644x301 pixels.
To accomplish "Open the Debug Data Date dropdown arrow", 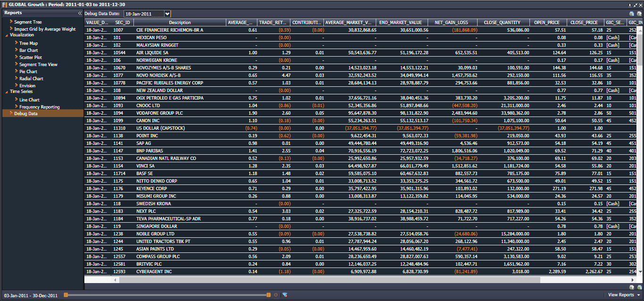I will pyautogui.click(x=167, y=14).
